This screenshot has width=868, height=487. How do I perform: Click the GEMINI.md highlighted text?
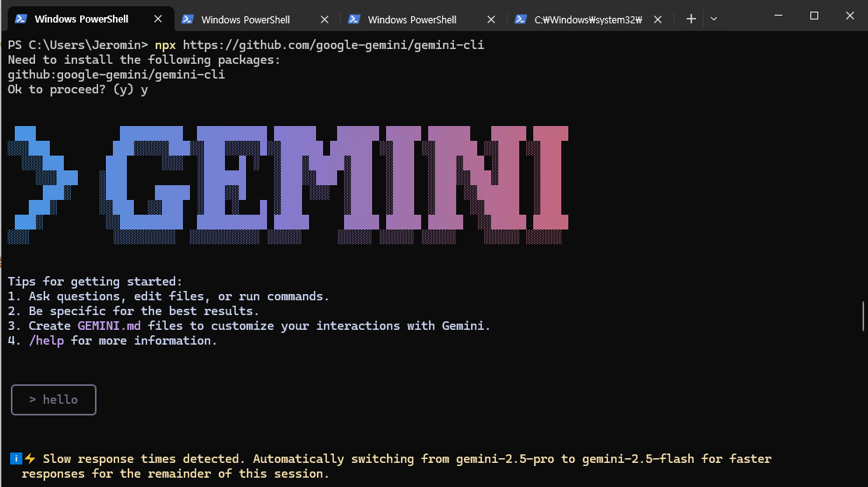point(109,326)
